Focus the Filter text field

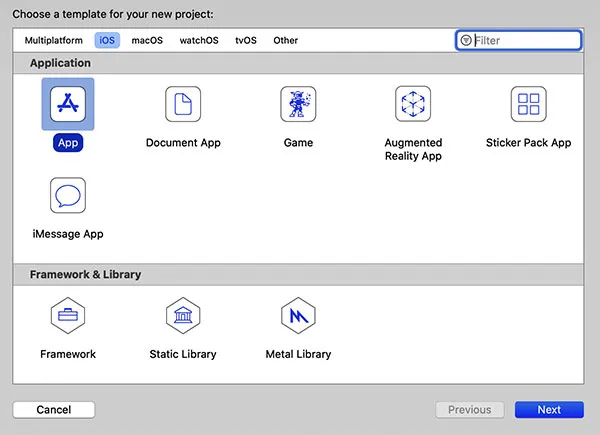[525, 41]
